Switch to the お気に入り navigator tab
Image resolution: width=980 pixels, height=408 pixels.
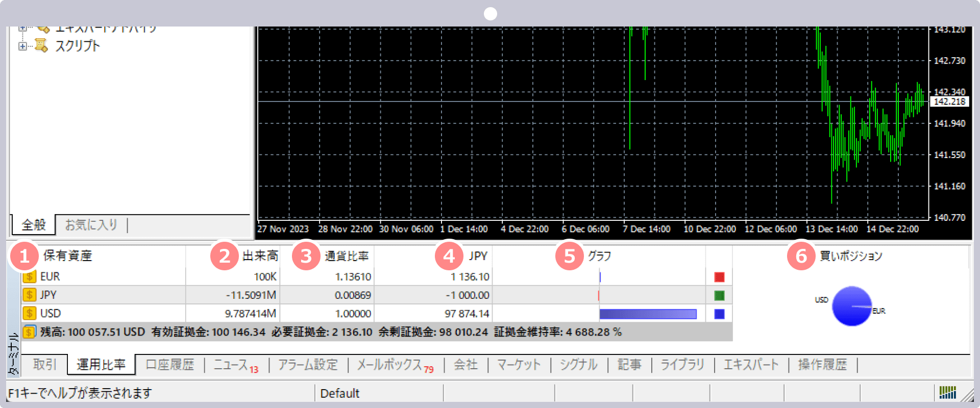click(91, 225)
